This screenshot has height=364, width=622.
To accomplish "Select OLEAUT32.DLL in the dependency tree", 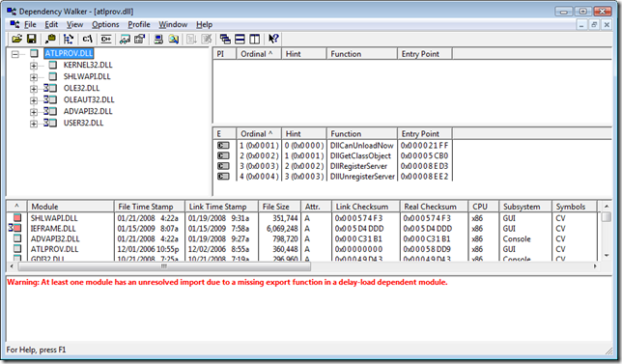I will click(x=89, y=99).
